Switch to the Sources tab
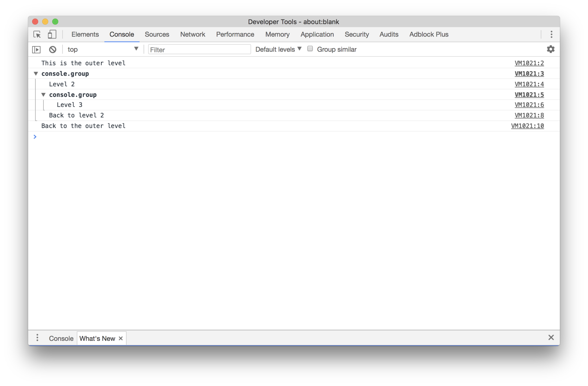The height and width of the screenshot is (386, 588). point(157,34)
